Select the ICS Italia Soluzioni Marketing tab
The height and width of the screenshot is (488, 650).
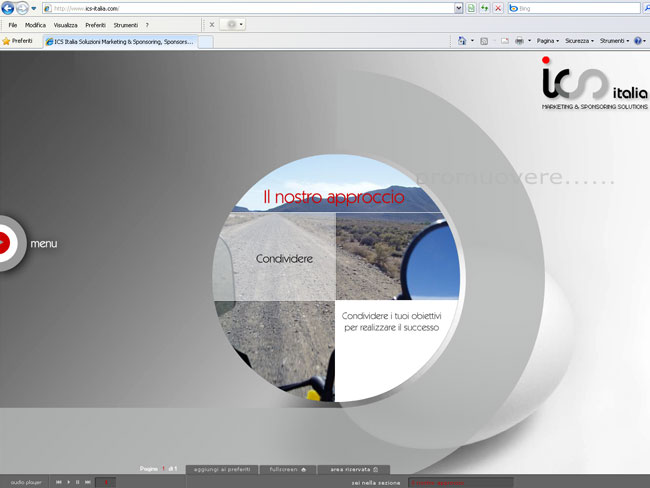click(x=120, y=41)
